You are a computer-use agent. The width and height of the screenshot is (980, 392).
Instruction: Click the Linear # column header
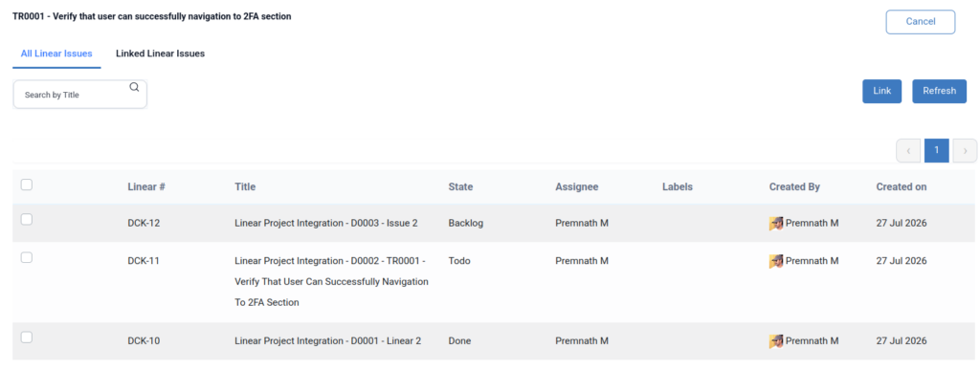coord(146,186)
